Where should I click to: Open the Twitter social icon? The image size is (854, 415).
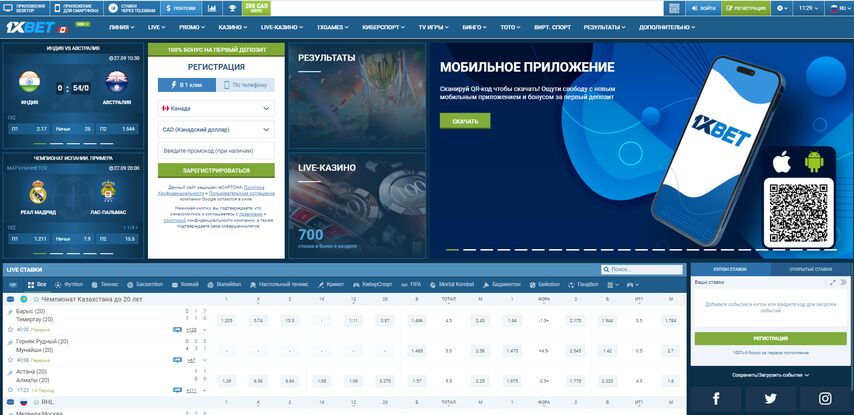(x=770, y=399)
